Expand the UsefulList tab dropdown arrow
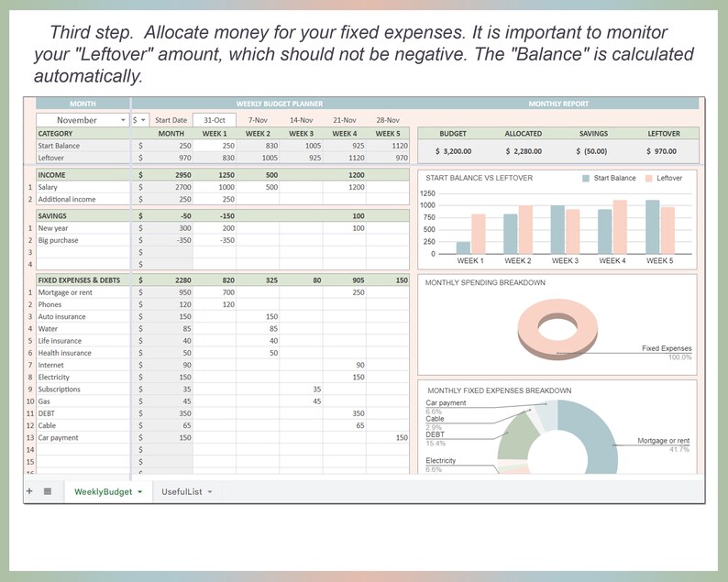 pos(210,492)
